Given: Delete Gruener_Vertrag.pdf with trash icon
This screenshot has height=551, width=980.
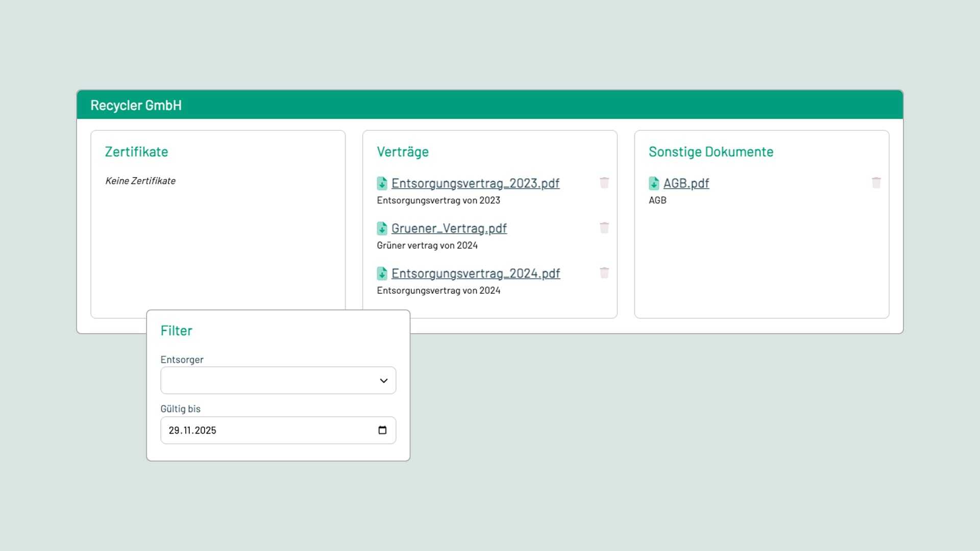Looking at the screenshot, I should point(604,228).
